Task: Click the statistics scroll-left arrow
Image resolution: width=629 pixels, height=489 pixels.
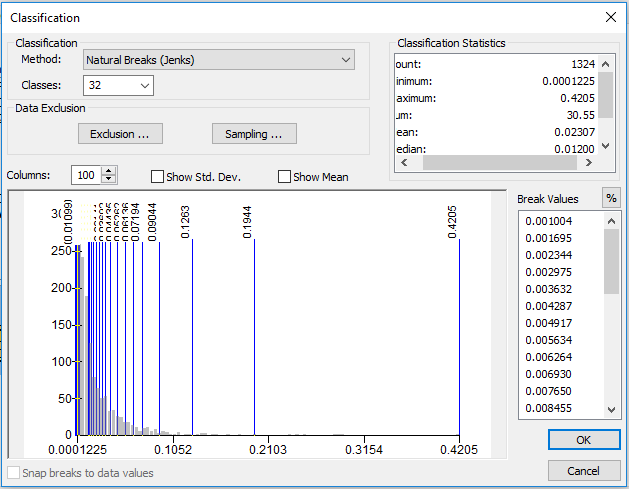Action: [404, 162]
